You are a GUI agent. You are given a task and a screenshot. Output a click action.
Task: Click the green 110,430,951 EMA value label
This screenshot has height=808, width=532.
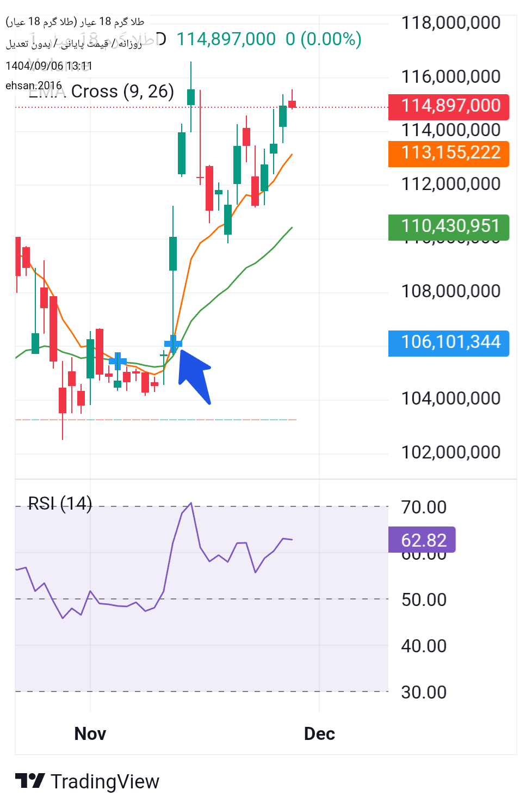point(448,227)
